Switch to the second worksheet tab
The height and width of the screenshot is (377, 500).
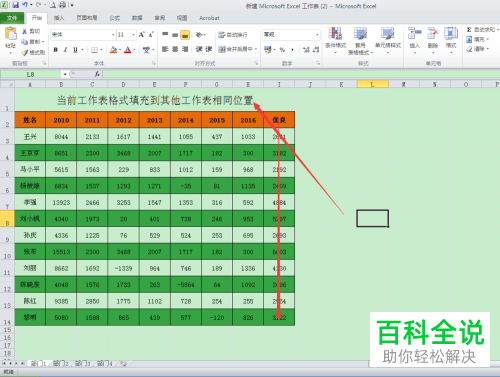coord(60,363)
